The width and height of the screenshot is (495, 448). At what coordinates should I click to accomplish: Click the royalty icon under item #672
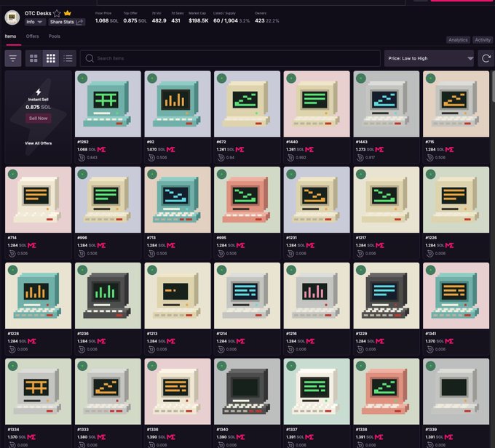[x=221, y=157]
